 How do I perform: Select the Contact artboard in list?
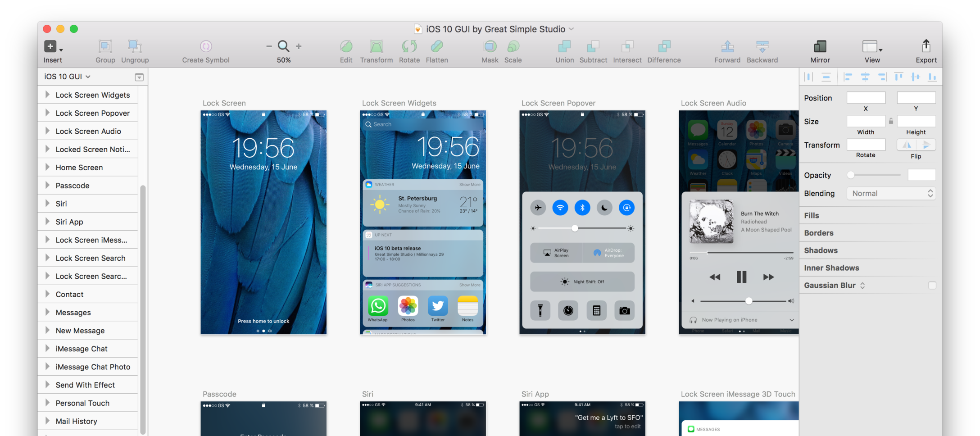pos(88,294)
